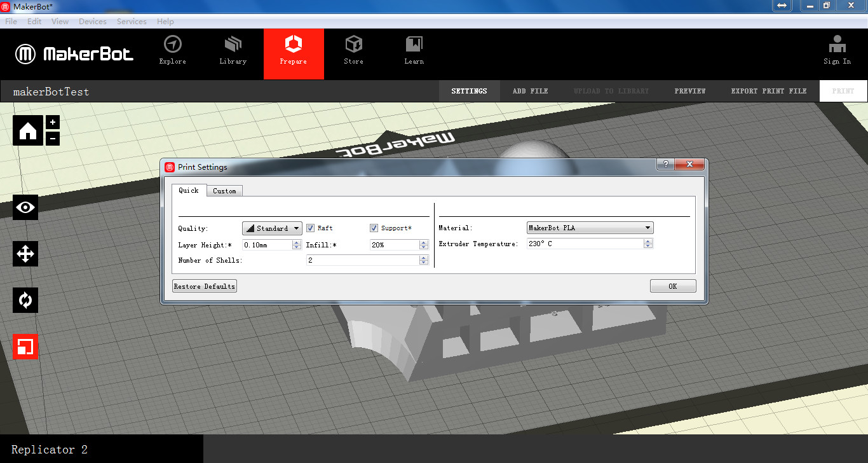Select the Turn (rotate) tool
Screen dimensions: 868x463
[x=25, y=300]
